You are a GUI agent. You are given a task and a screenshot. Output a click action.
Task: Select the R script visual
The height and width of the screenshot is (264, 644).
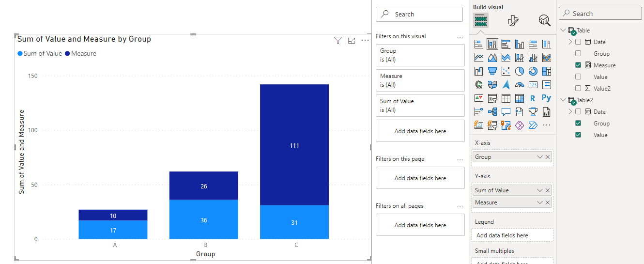pyautogui.click(x=533, y=98)
